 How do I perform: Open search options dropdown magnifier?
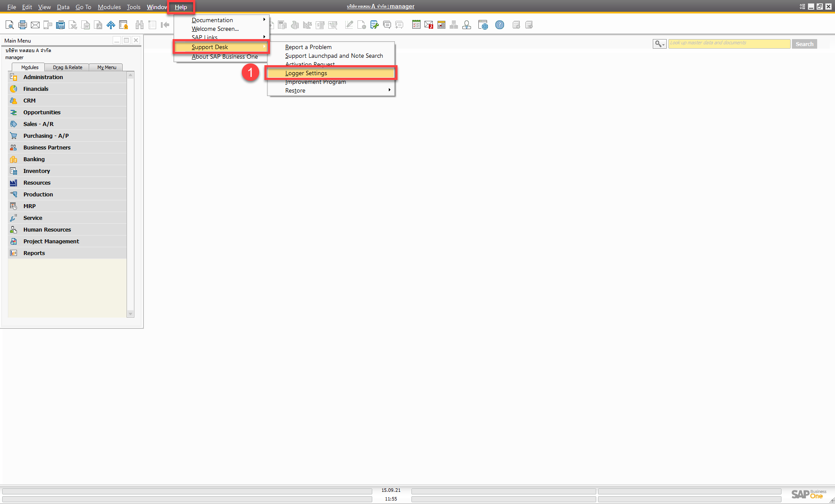(x=659, y=44)
